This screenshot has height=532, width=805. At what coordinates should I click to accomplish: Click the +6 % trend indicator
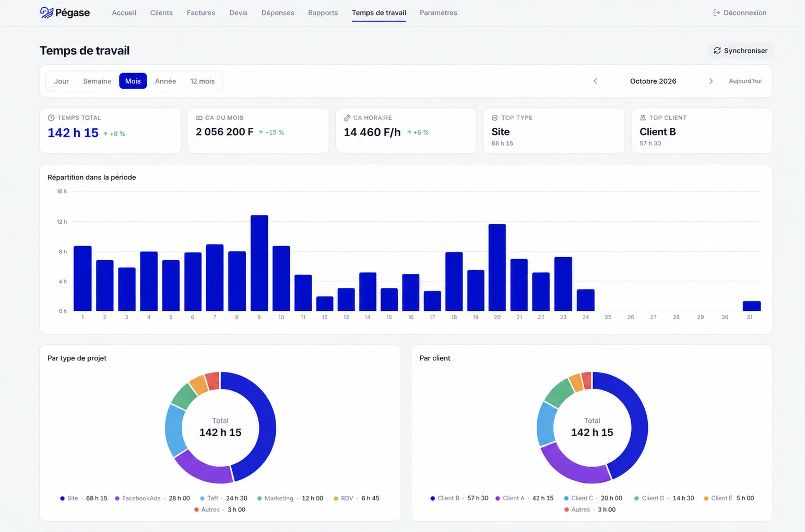pyautogui.click(x=418, y=132)
